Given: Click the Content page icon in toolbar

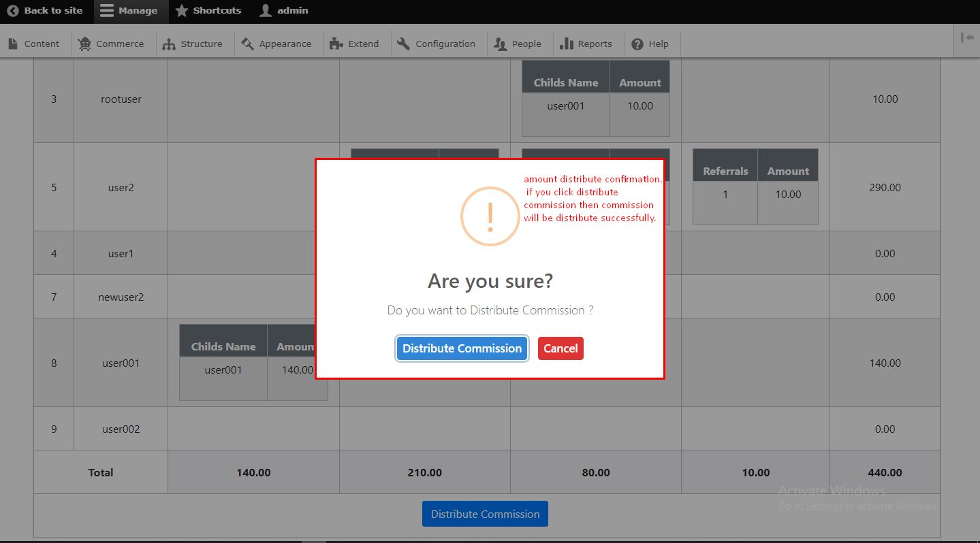Looking at the screenshot, I should [13, 44].
